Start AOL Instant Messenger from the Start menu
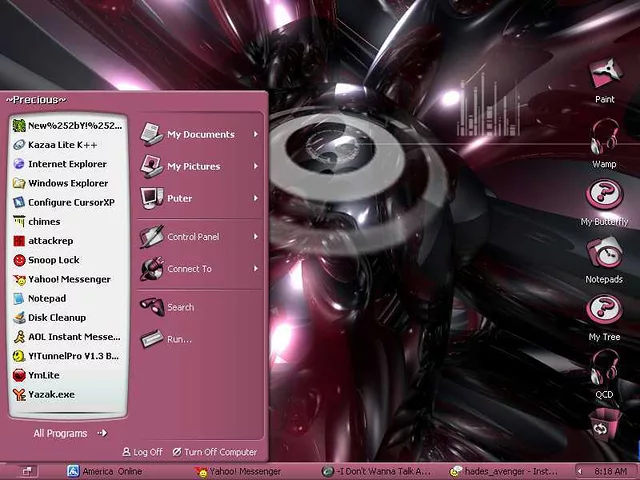 tap(72, 337)
